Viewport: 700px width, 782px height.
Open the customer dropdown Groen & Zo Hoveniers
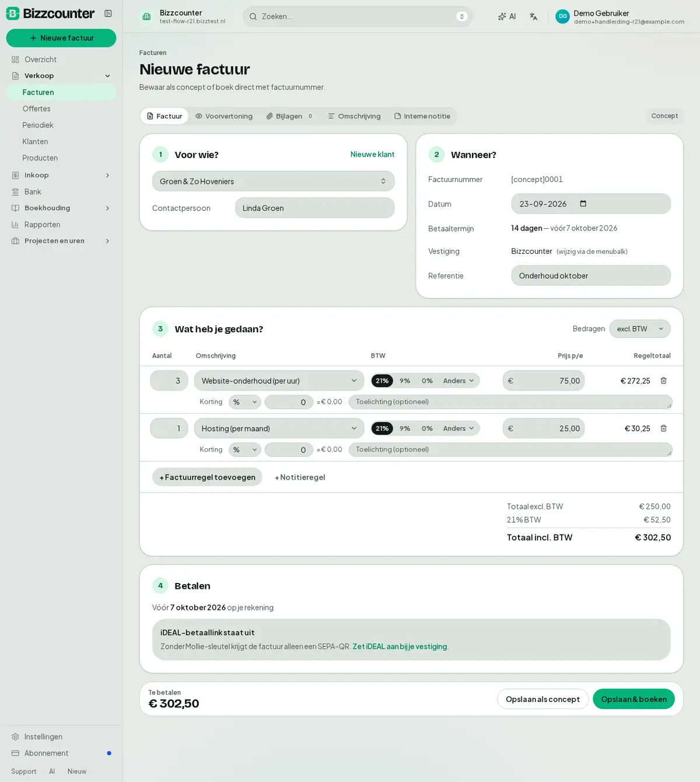click(273, 181)
